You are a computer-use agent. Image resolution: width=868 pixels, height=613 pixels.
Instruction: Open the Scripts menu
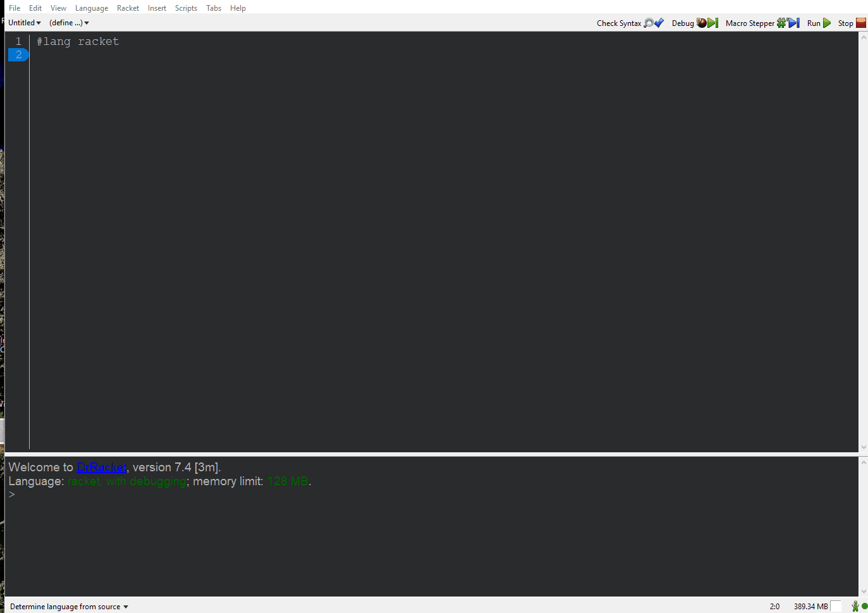[x=186, y=8]
